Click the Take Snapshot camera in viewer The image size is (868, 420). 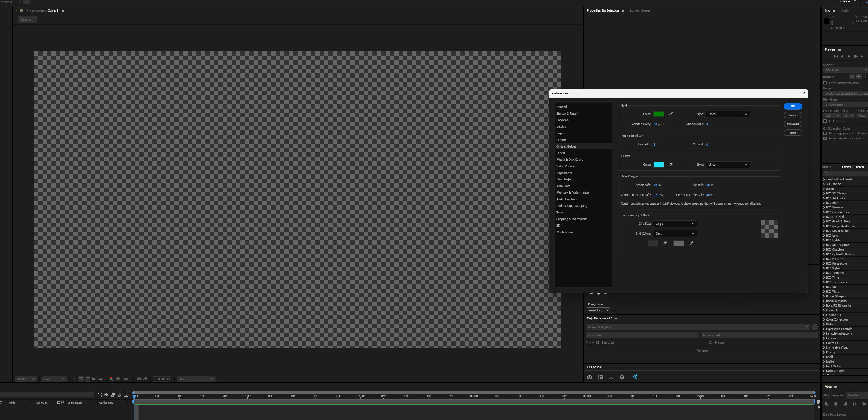click(x=138, y=379)
